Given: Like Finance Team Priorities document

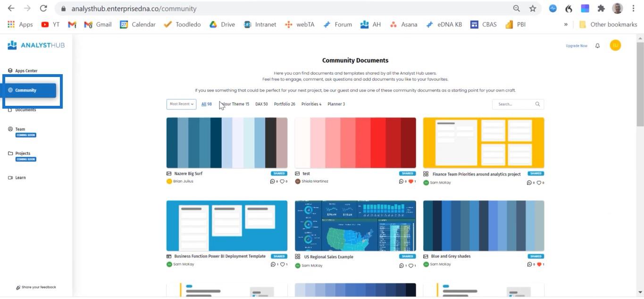Looking at the screenshot, I should point(539,183).
